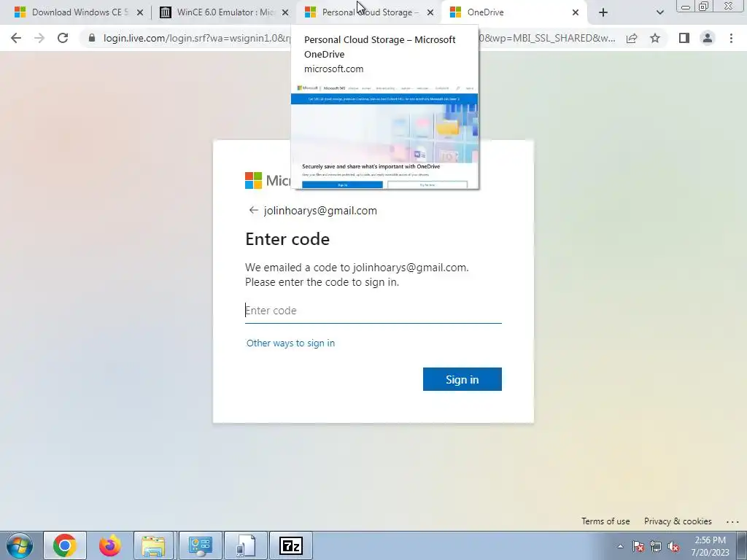Close the WinCE 6.0 Emulator tab
Screen dimensions: 747x560
click(x=285, y=12)
